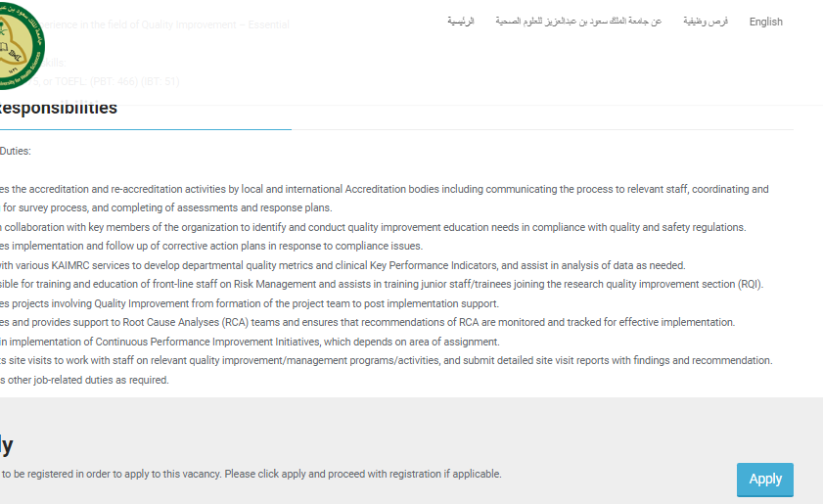Click the Responsibilities section heading

[x=59, y=108]
